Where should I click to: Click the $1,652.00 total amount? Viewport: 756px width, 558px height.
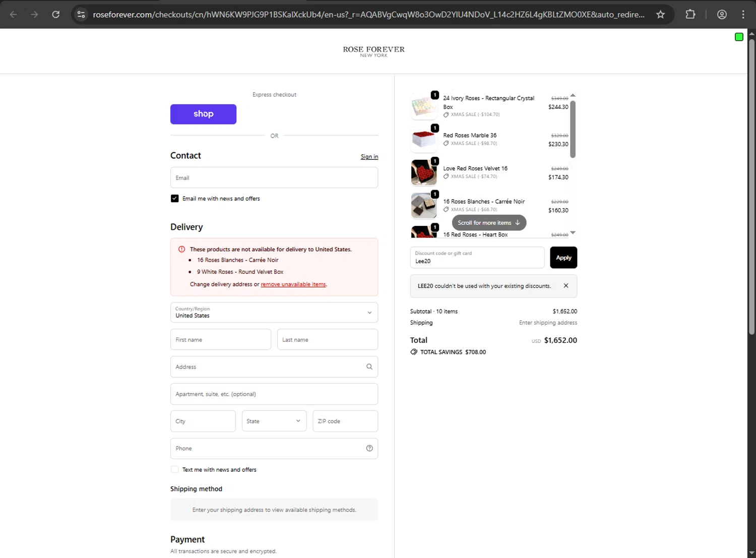tap(560, 340)
